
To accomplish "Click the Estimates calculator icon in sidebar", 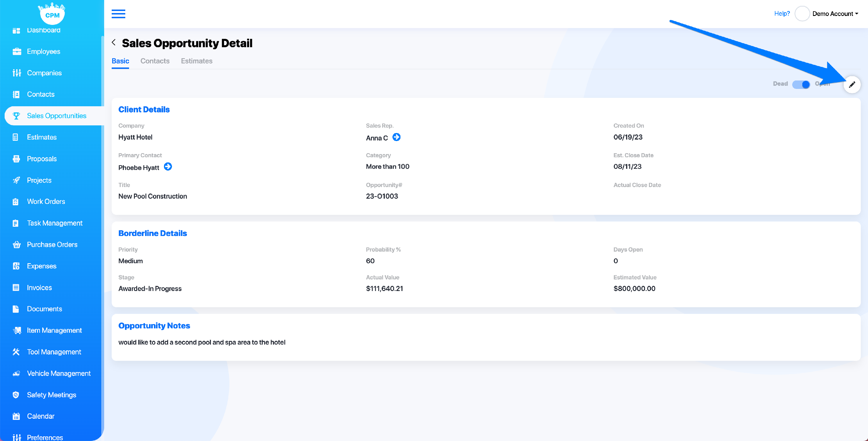I will point(15,137).
